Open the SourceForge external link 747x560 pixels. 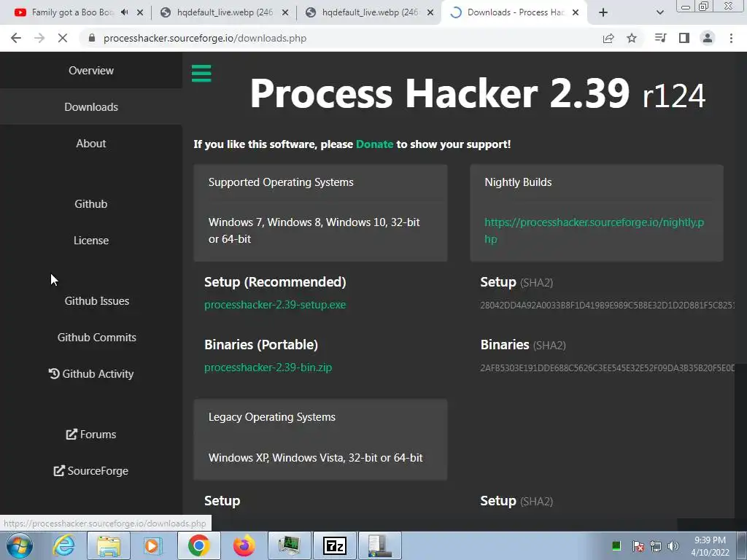click(x=91, y=471)
